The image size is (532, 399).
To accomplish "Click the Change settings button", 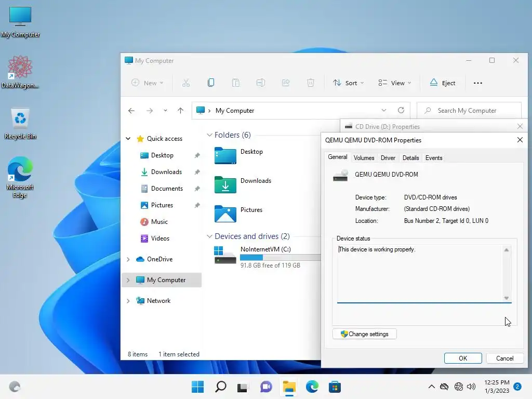I will coord(364,334).
